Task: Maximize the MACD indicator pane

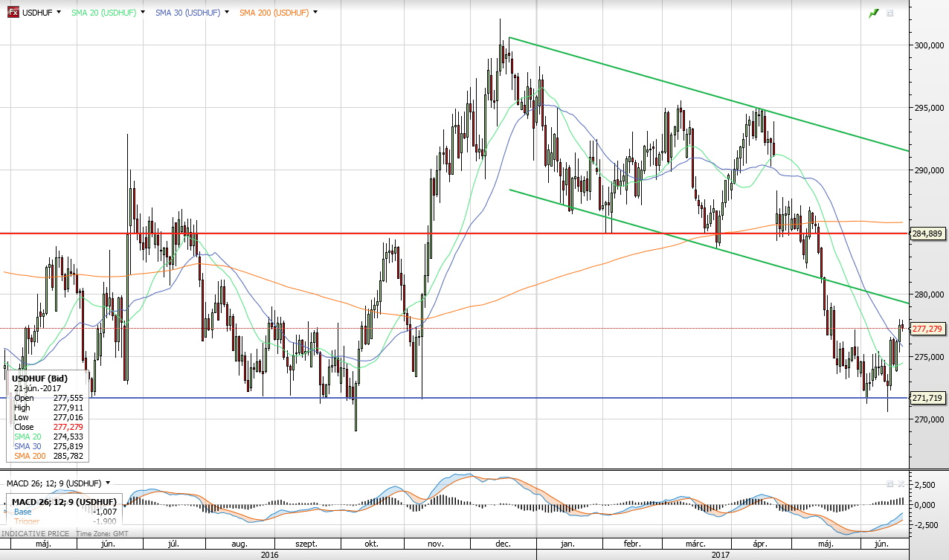Action: coord(890,483)
